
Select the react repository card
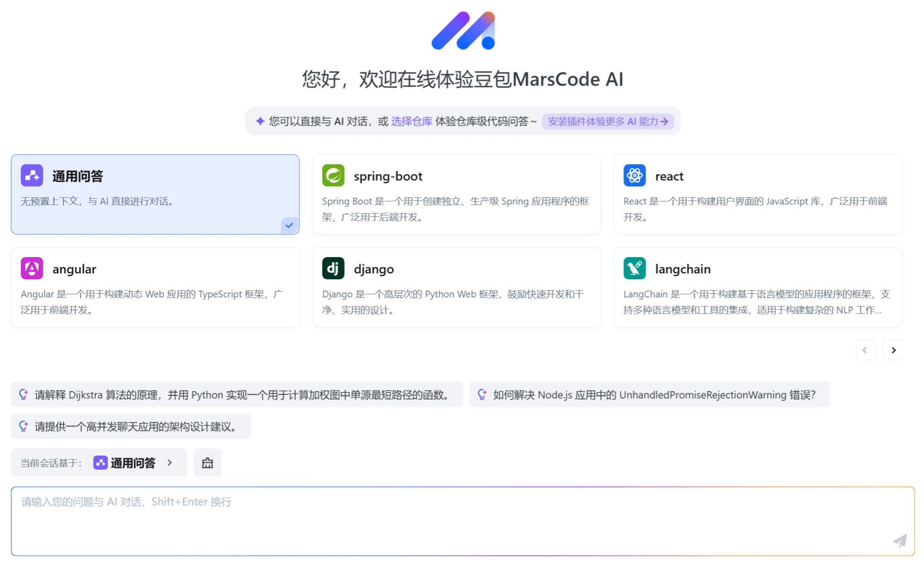[x=758, y=195]
